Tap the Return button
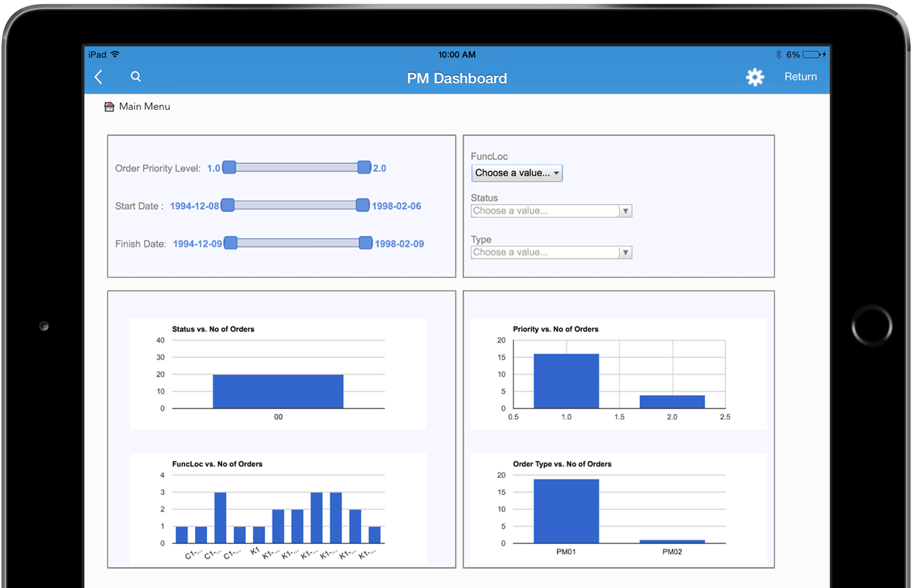 pyautogui.click(x=800, y=77)
